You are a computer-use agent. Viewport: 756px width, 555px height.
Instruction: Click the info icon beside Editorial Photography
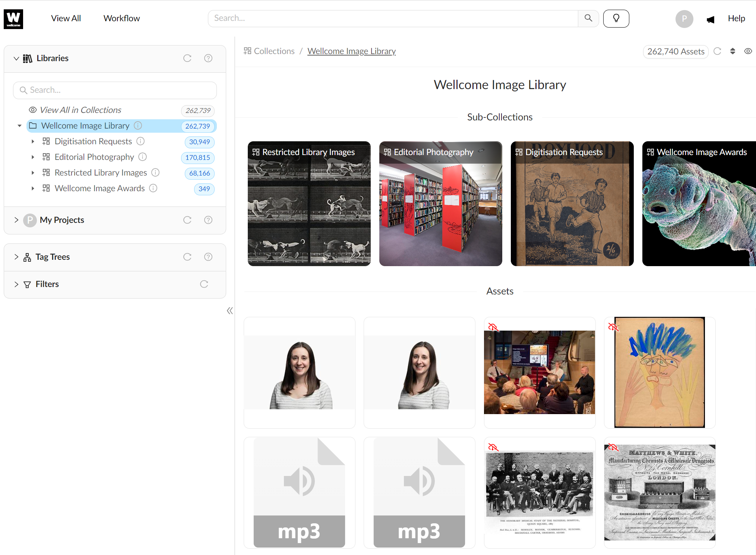pos(143,157)
